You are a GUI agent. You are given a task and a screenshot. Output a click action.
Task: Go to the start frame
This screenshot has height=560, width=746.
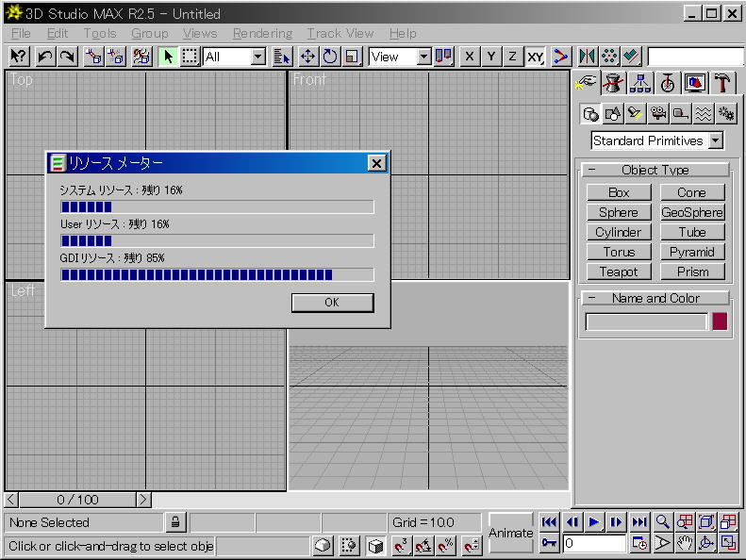[x=549, y=522]
